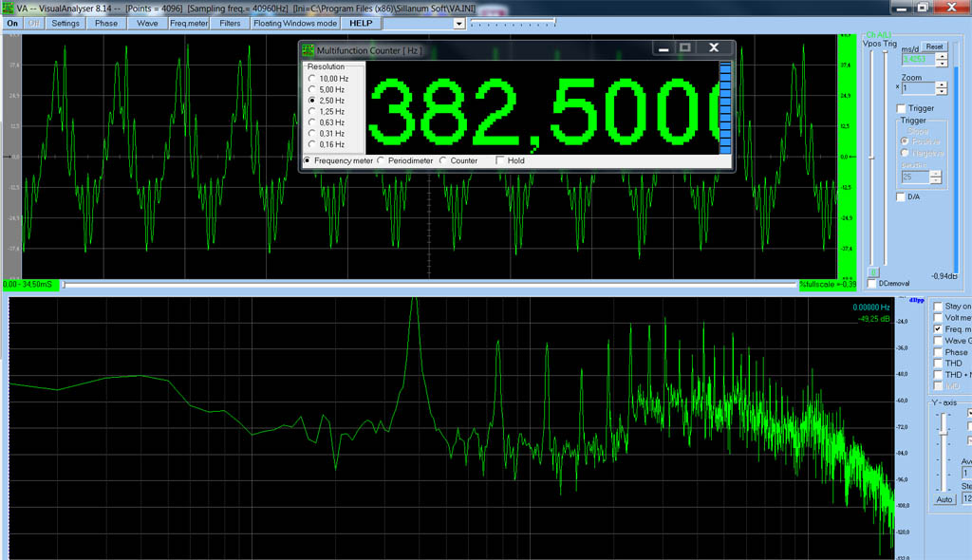This screenshot has height=560, width=972.
Task: Click the Vpos vertical slider handle
Action: (870, 157)
